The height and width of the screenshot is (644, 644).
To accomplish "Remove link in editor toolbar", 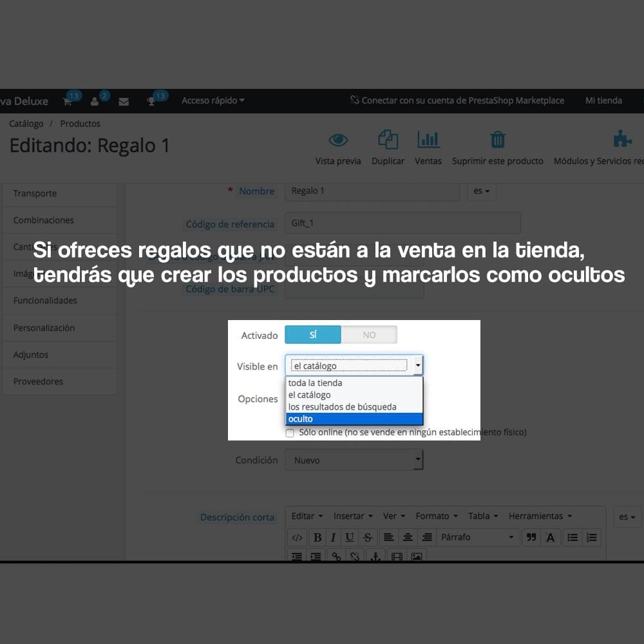I will pos(355,556).
